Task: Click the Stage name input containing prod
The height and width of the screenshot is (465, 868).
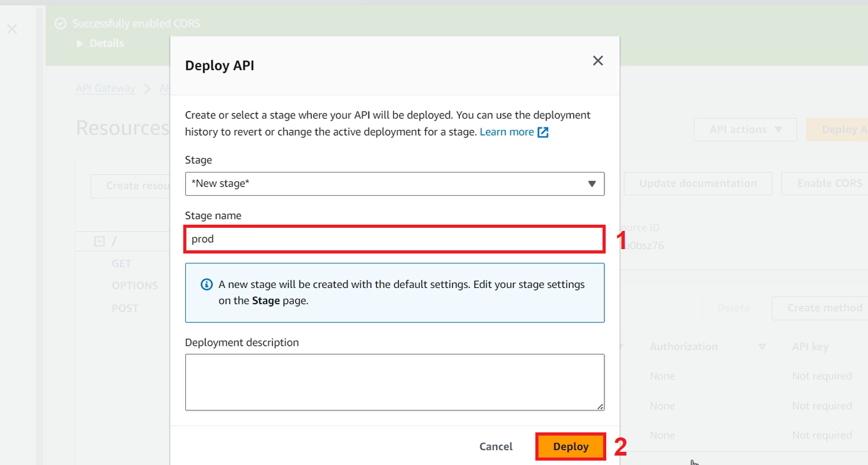Action: point(394,239)
